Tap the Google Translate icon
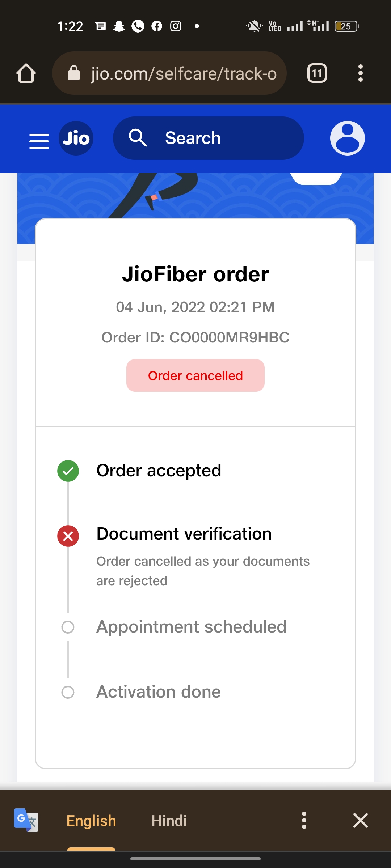Image resolution: width=391 pixels, height=868 pixels. pos(26,820)
